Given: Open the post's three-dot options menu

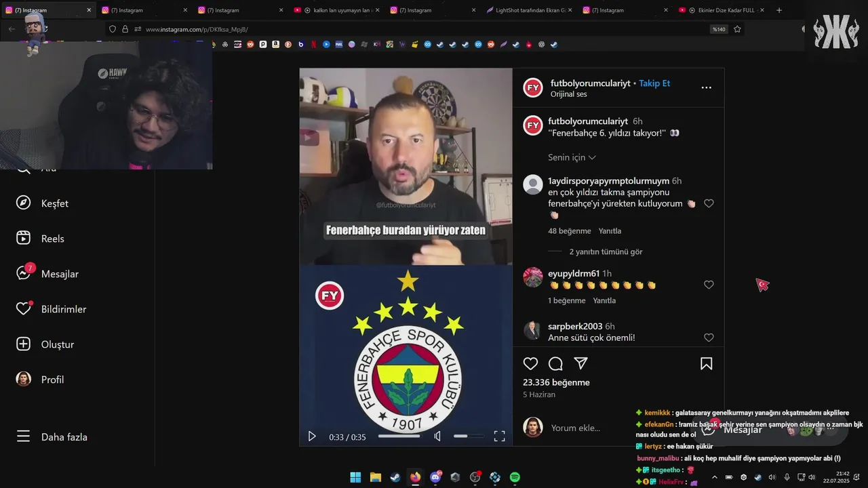Looking at the screenshot, I should [x=706, y=87].
